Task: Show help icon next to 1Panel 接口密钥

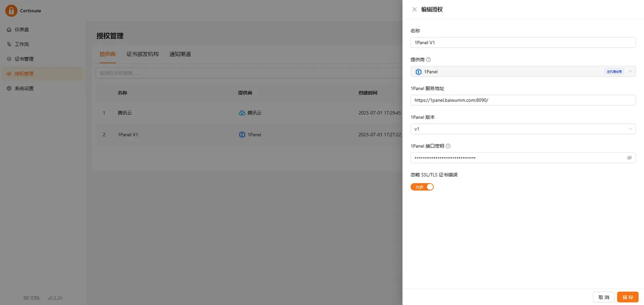Action: [x=448, y=146]
